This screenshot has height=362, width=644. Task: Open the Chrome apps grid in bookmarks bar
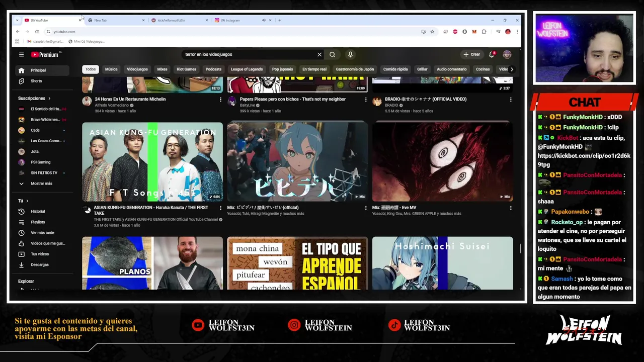tap(18, 41)
